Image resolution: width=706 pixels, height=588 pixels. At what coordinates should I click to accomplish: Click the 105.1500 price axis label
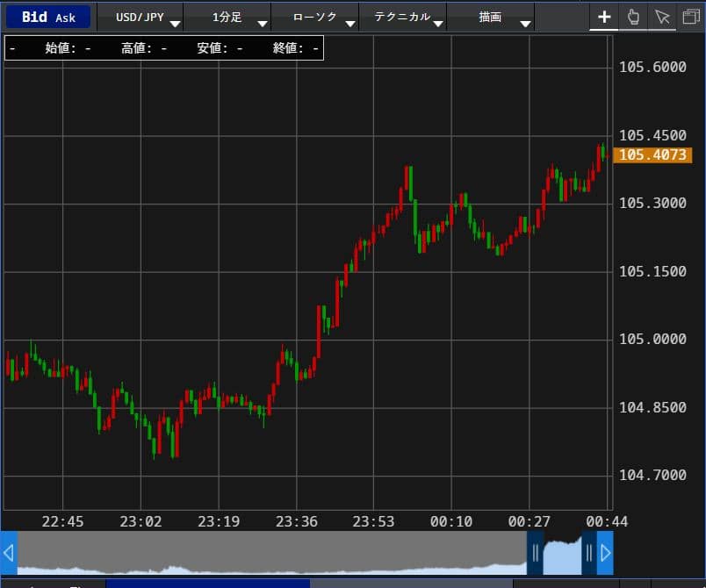click(x=652, y=271)
